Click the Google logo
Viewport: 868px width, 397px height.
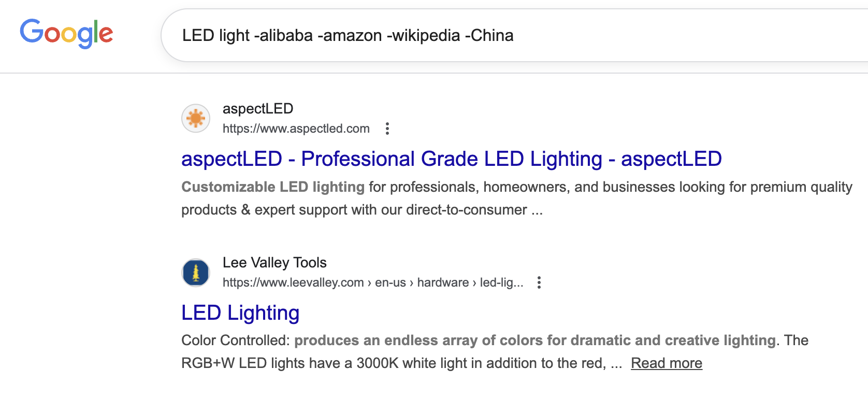click(x=66, y=34)
